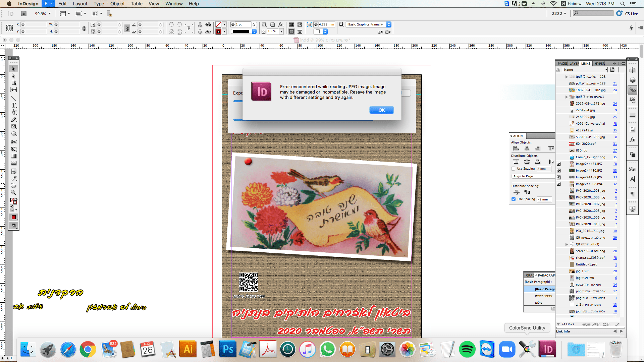Enable Use Spacing under Distribute Objects

513,169
